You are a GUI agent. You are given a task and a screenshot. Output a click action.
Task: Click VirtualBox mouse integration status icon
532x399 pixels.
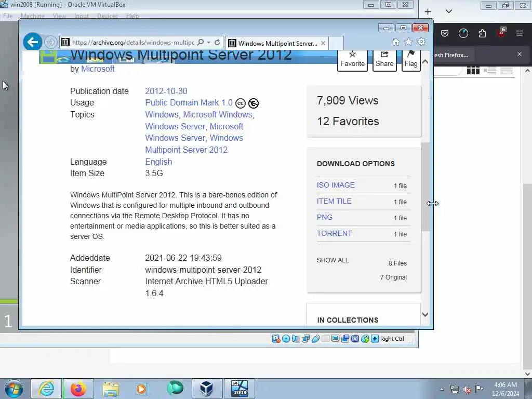[x=365, y=339]
